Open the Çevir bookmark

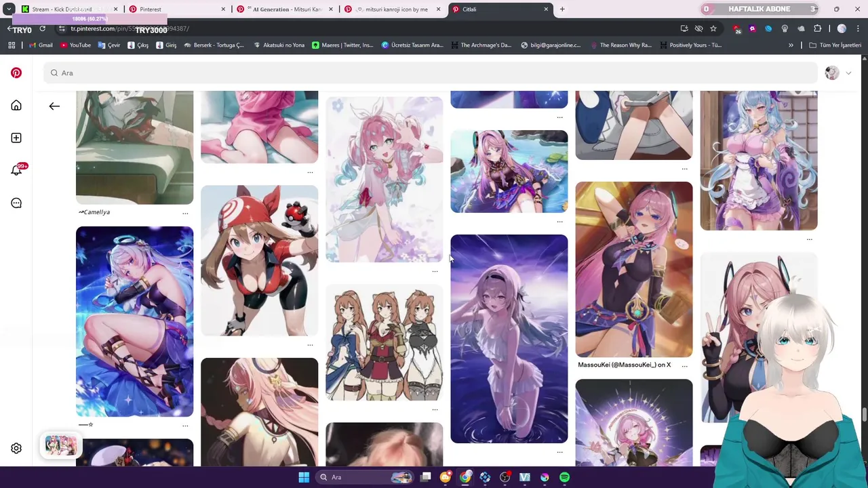click(x=108, y=45)
